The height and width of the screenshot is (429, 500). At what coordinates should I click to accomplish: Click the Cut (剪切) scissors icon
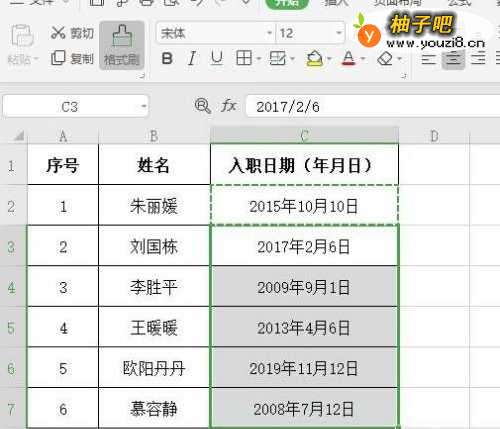pos(58,33)
